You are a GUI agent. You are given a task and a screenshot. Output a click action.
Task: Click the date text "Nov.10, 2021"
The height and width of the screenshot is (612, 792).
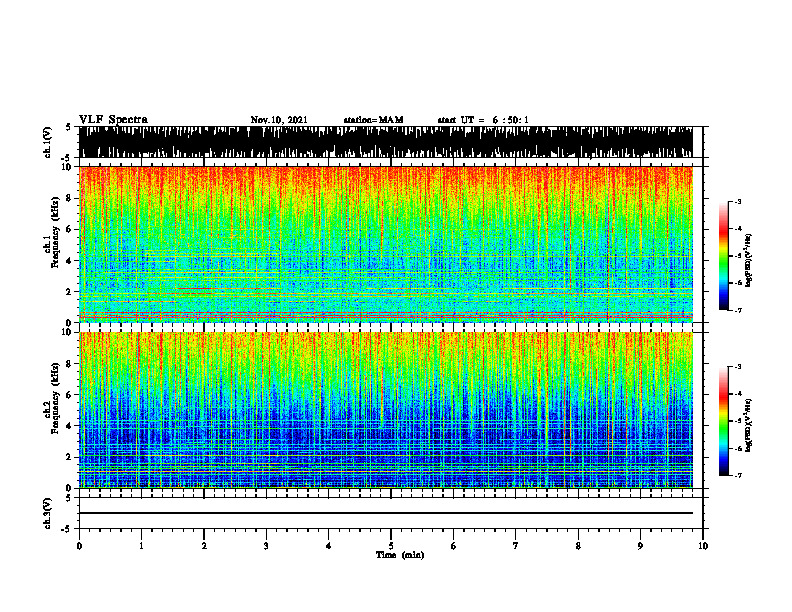pyautogui.click(x=279, y=120)
